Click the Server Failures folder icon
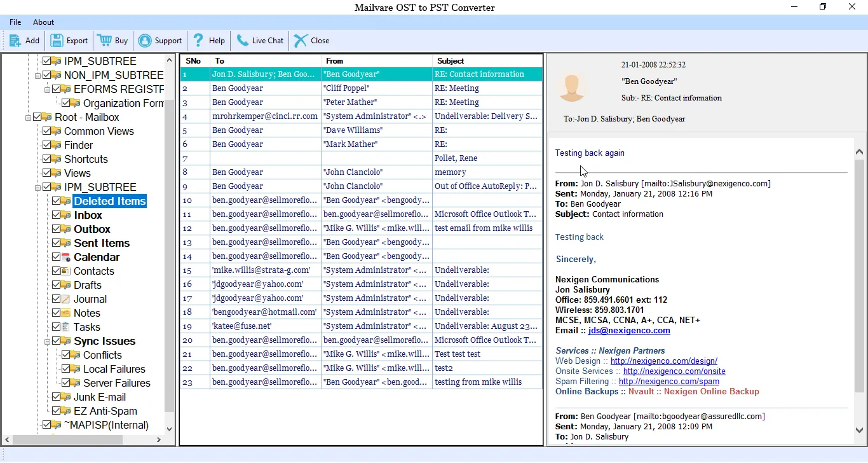The image size is (868, 463). (x=75, y=383)
